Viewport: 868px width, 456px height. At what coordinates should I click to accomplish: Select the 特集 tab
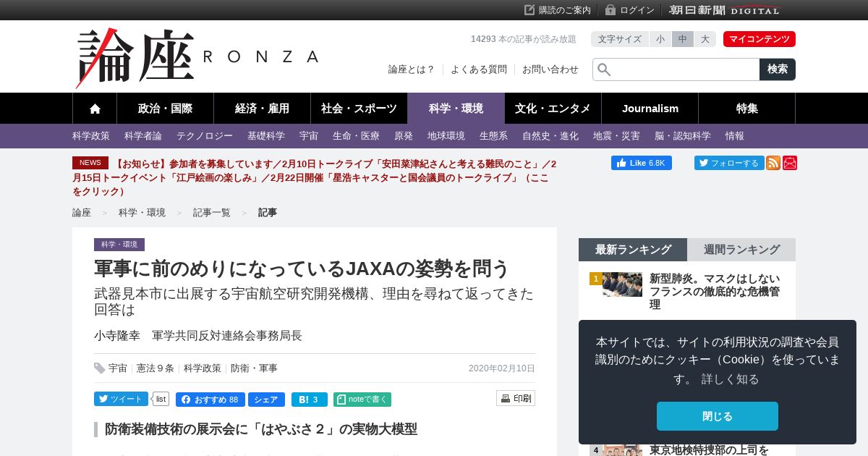(x=746, y=109)
